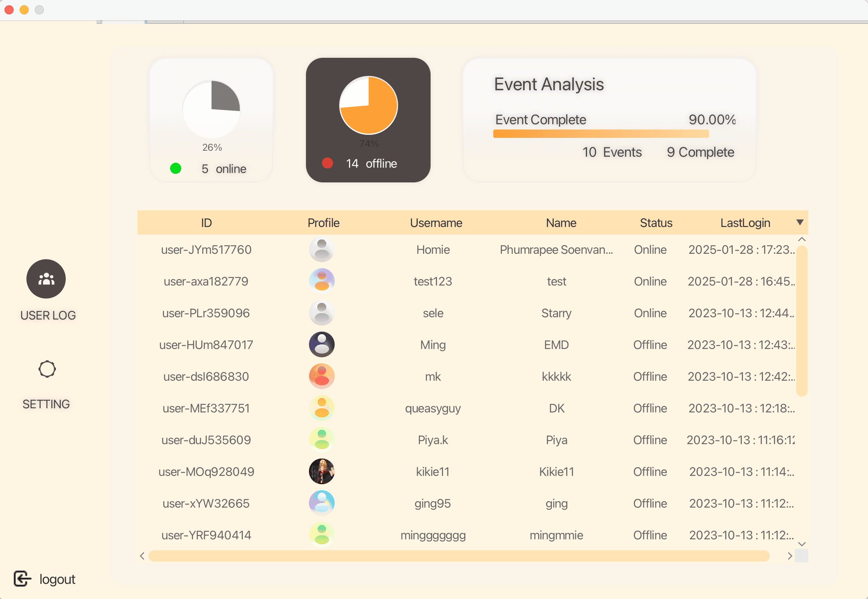Image resolution: width=868 pixels, height=599 pixels.
Task: Sort by the Name column header
Action: click(561, 223)
